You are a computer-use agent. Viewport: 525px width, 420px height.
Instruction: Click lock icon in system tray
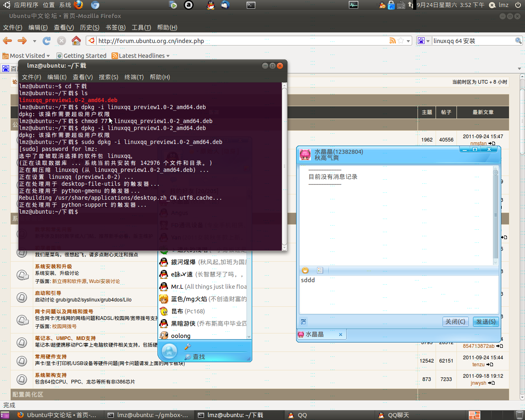point(391,5)
